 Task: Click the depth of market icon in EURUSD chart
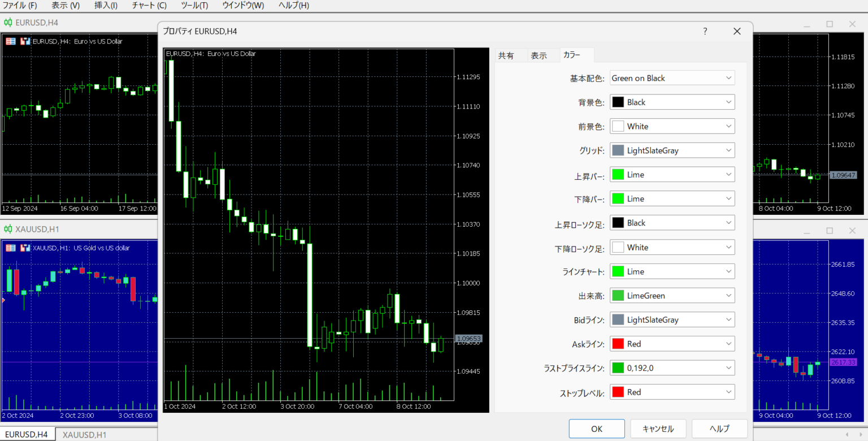pos(25,41)
